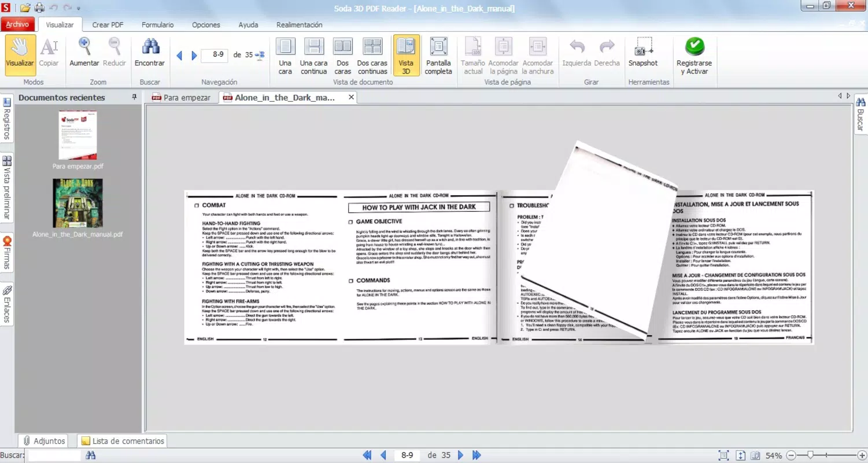Click the binoculars icon beside Buscar field
This screenshot has width=868, height=463.
pos(91,455)
